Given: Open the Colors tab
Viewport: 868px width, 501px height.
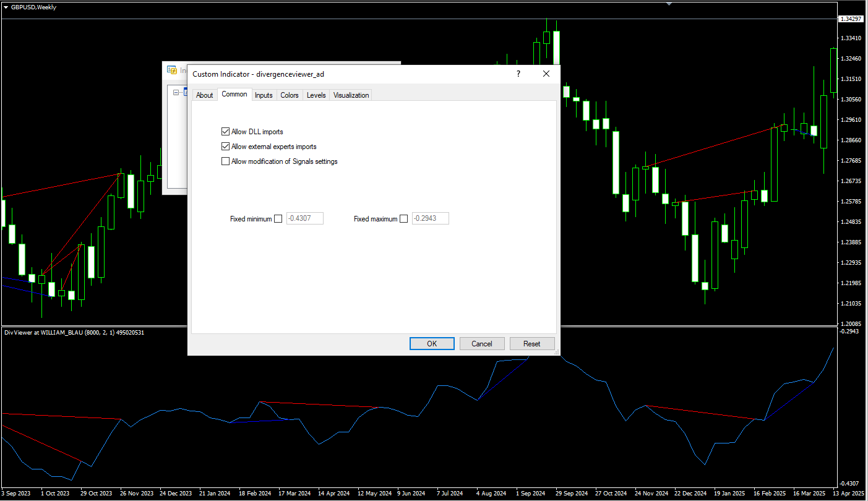Looking at the screenshot, I should [x=289, y=95].
